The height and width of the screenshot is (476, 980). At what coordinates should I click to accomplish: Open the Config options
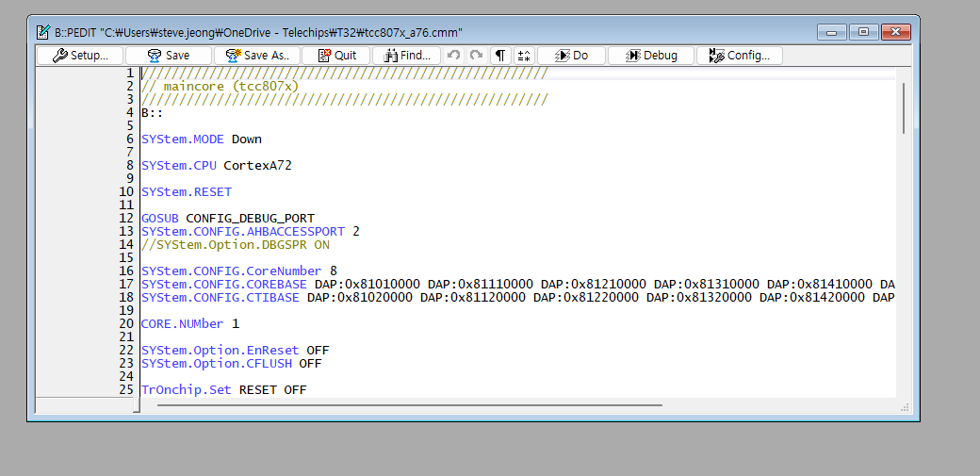tap(740, 56)
